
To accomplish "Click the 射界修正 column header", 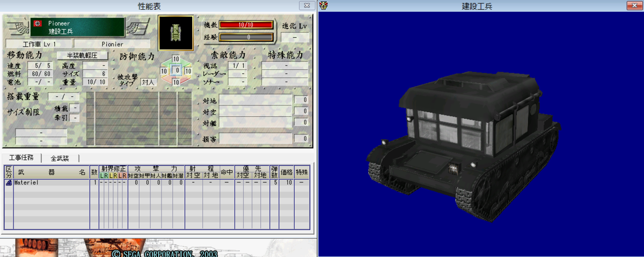I will (x=113, y=169).
